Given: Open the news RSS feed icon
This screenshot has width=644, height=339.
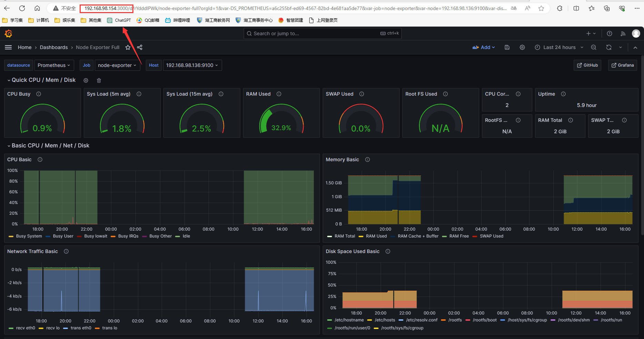Looking at the screenshot, I should click(623, 33).
